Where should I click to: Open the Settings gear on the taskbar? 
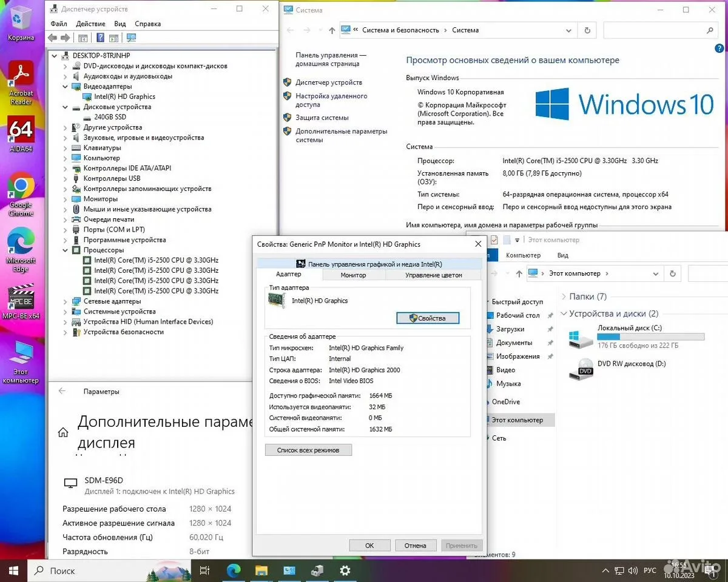click(345, 570)
